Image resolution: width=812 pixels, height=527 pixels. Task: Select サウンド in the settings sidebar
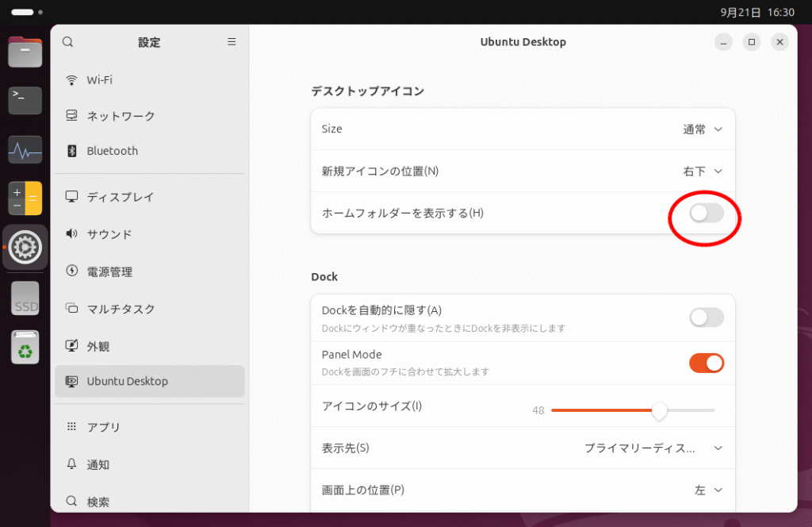tap(150, 233)
